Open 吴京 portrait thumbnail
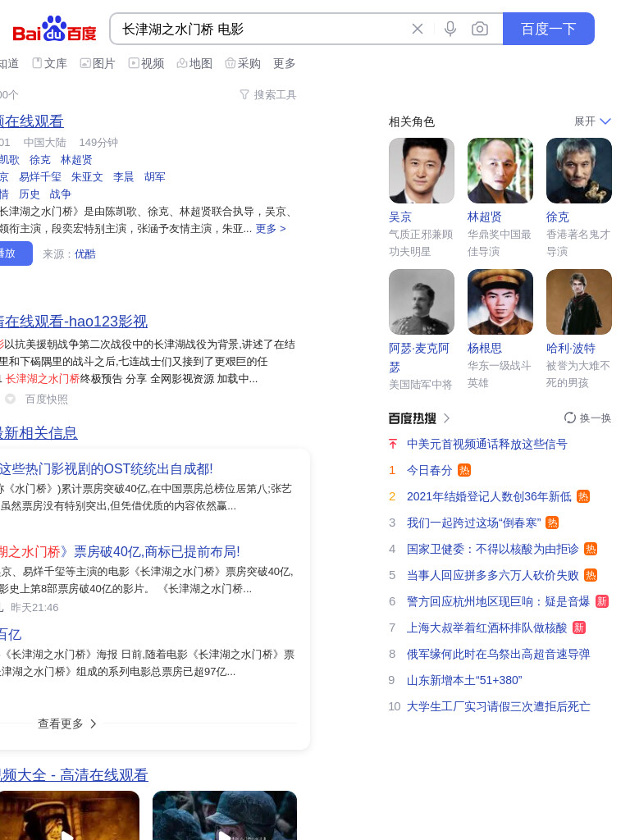The height and width of the screenshot is (840, 630). (422, 171)
